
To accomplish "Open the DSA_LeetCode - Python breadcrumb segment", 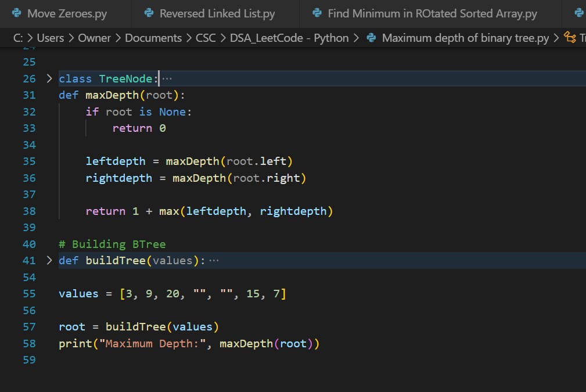I will (x=289, y=38).
